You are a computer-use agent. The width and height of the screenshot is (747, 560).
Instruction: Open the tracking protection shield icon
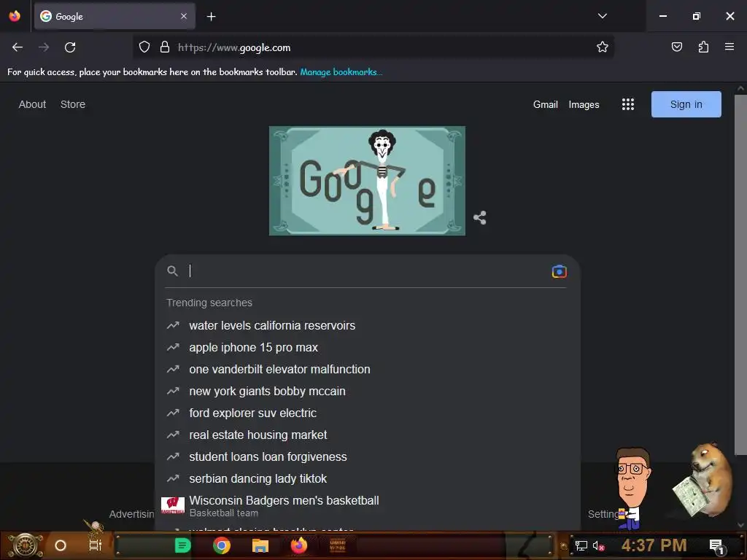[144, 47]
